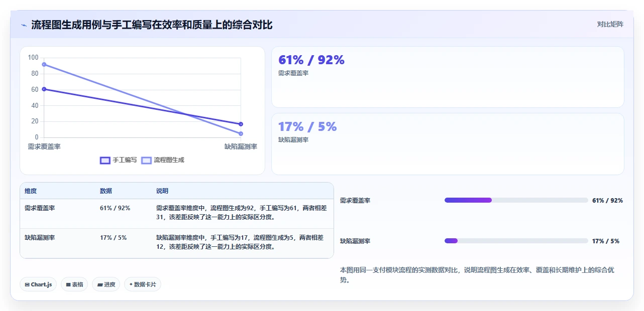Click the star icon in 数据卡片 chip
Viewport: 644px width, 311px height.
point(131,284)
